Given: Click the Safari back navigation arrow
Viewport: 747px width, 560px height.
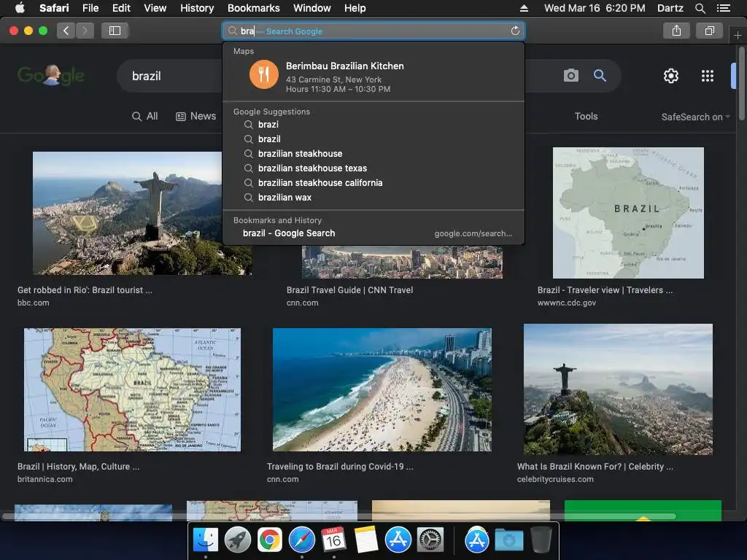Looking at the screenshot, I should coord(66,31).
